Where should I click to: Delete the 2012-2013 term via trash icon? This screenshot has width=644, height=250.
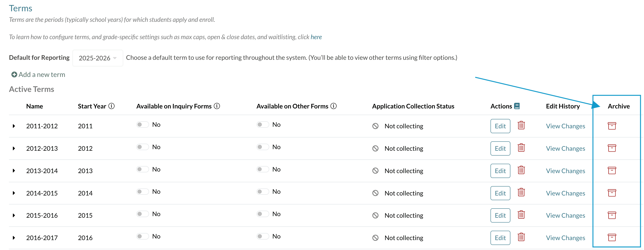click(x=521, y=148)
